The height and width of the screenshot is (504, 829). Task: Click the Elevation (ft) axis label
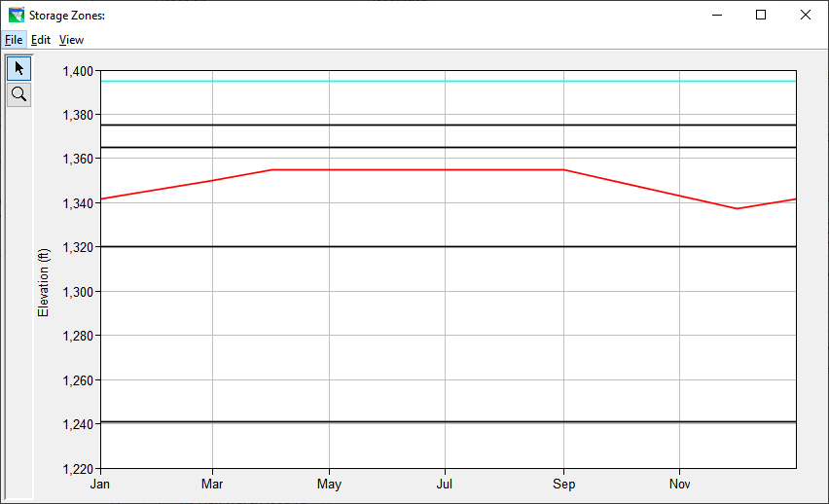pyautogui.click(x=43, y=283)
